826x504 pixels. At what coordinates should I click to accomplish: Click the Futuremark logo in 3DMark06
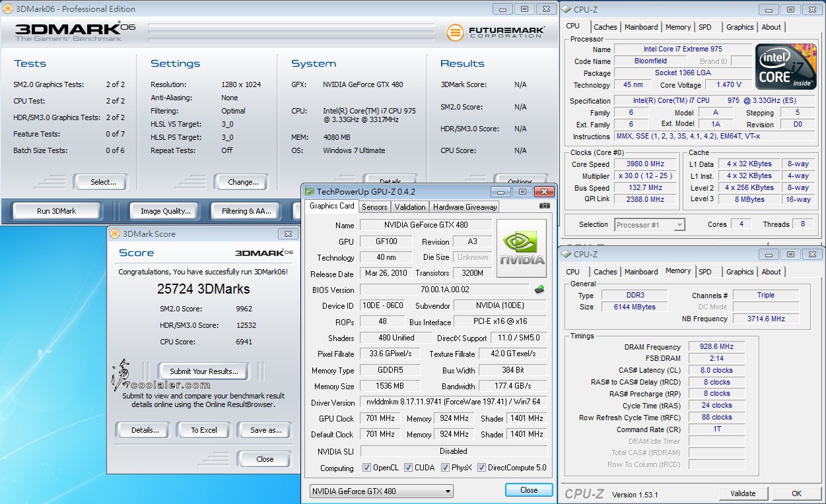click(496, 32)
